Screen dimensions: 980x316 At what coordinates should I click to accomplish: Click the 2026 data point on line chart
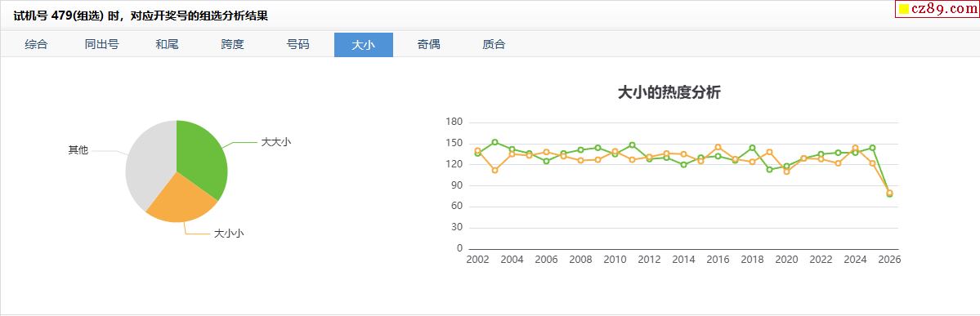pos(889,194)
